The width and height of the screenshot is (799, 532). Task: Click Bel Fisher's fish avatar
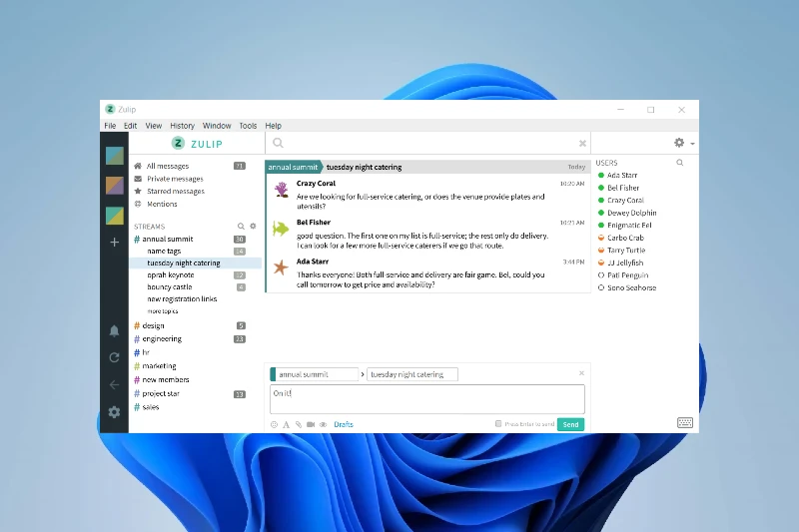[281, 229]
